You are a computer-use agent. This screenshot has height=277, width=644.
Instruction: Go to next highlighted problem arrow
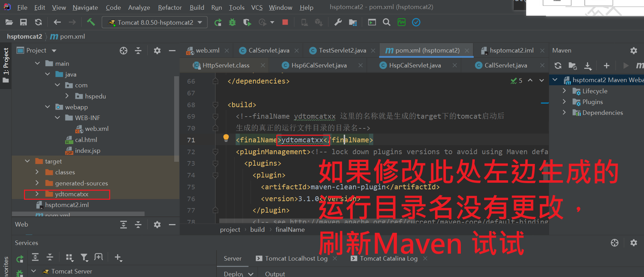click(x=541, y=80)
